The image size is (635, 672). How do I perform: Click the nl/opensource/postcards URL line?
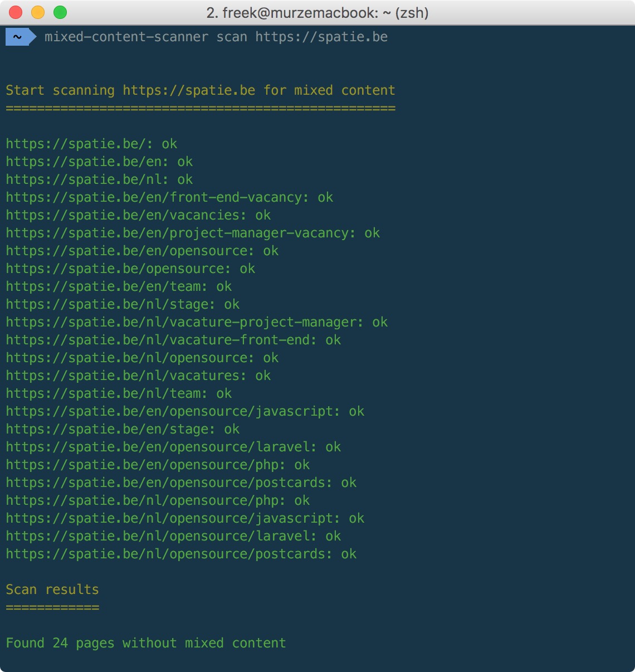(x=181, y=554)
